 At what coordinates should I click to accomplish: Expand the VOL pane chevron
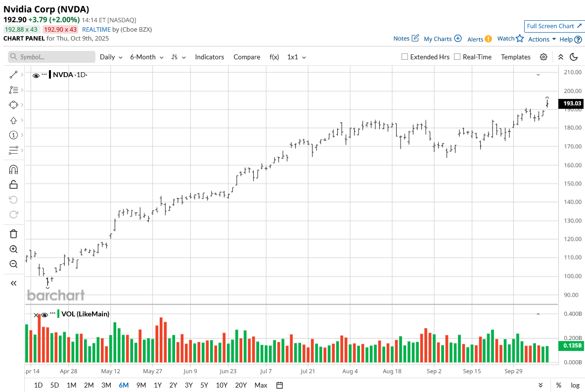(x=538, y=314)
